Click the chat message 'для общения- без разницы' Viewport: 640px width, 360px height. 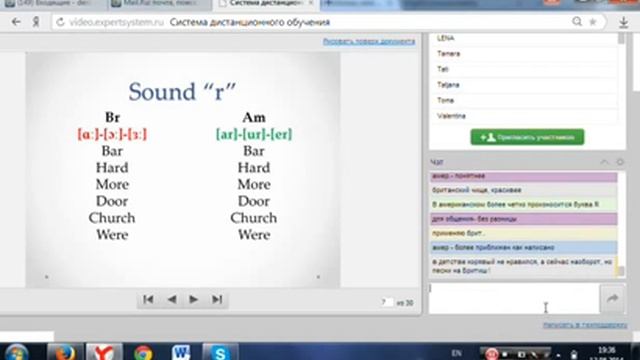(x=524, y=219)
